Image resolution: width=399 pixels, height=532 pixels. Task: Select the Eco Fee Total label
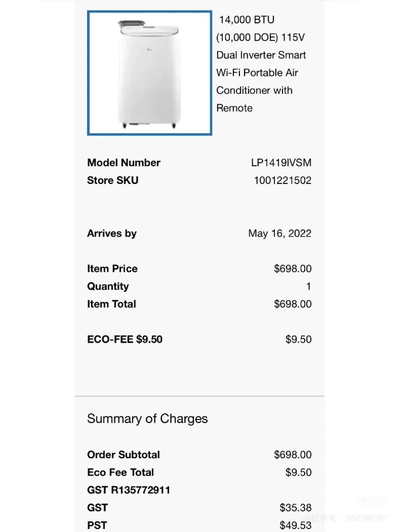[120, 473]
